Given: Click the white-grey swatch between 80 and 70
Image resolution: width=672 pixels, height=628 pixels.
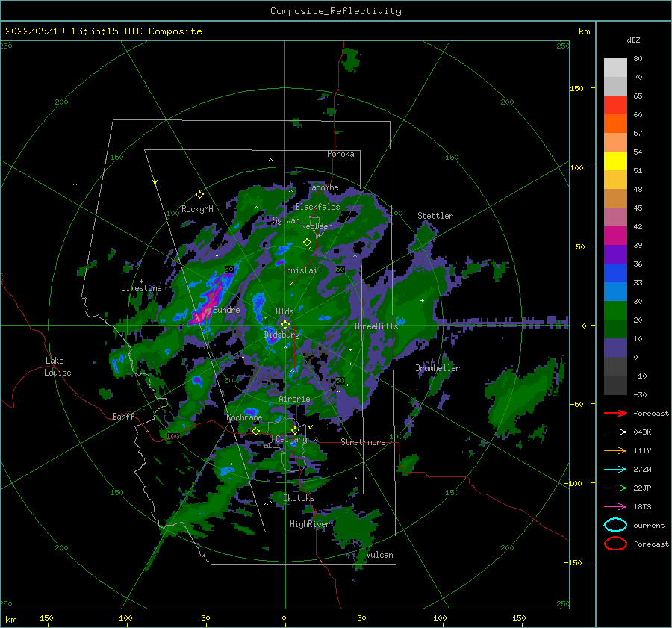Looking at the screenshot, I should (x=615, y=68).
